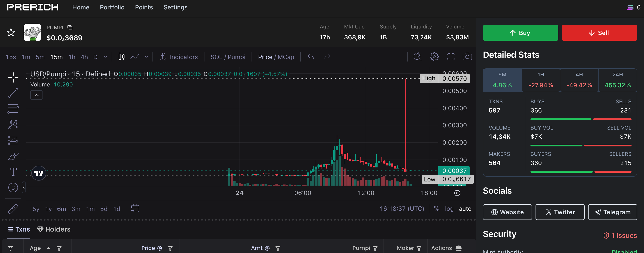Select the D daily interval
This screenshot has height=253, width=644.
click(x=95, y=57)
